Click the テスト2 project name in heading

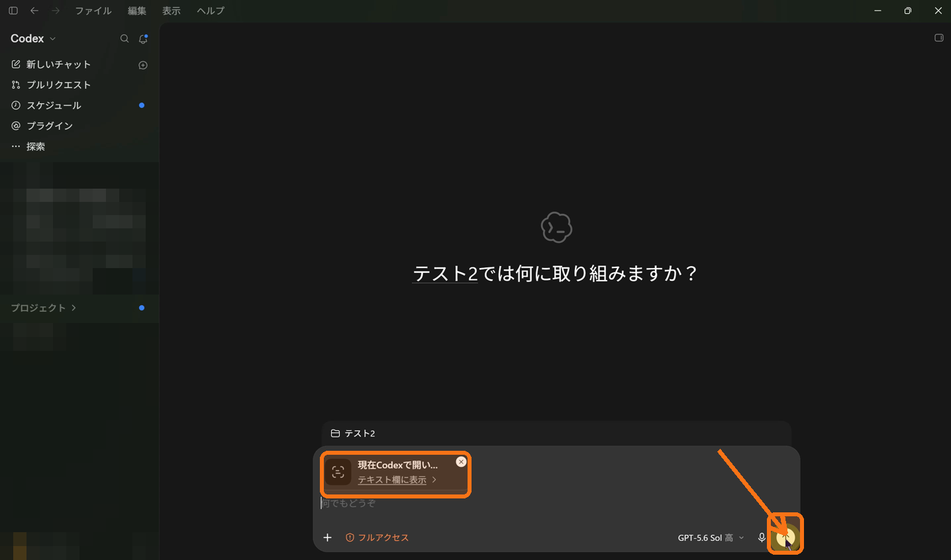(445, 273)
